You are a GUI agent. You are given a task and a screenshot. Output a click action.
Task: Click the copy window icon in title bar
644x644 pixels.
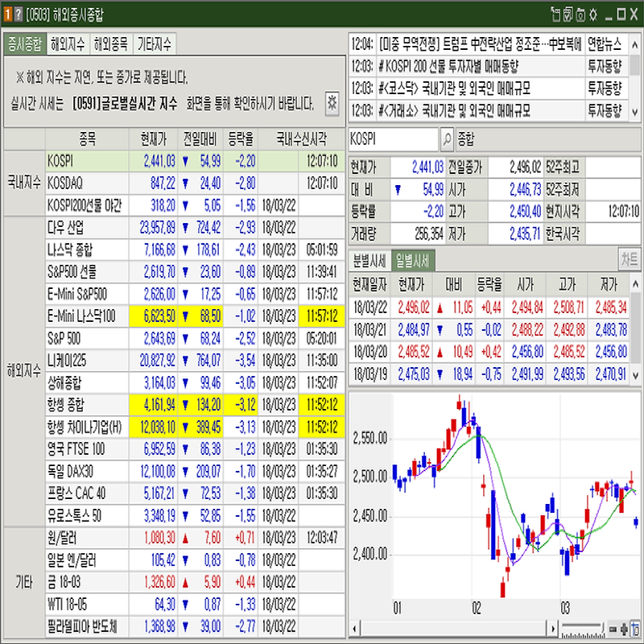pos(555,14)
